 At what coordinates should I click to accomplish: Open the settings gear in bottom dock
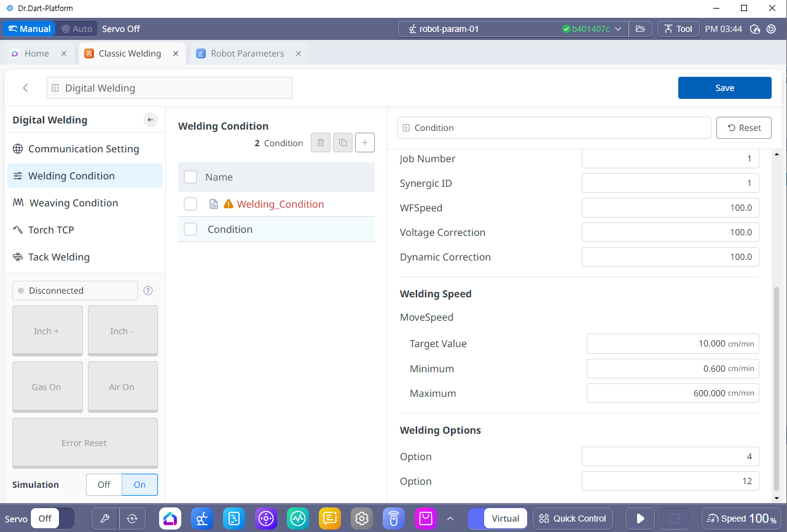click(361, 518)
